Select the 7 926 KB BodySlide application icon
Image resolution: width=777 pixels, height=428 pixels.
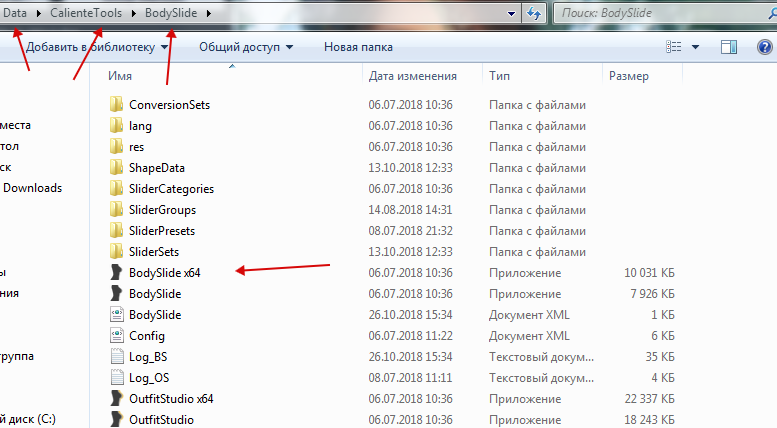(x=116, y=294)
